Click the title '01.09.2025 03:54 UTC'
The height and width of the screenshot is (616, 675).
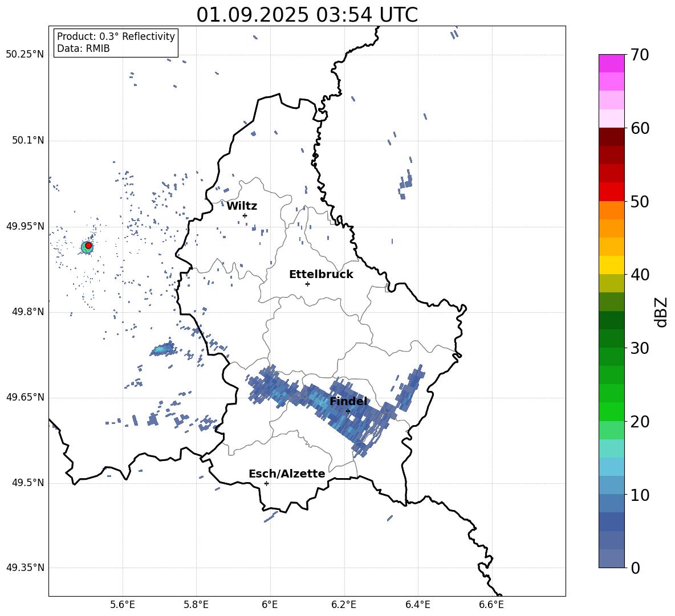[x=307, y=15]
